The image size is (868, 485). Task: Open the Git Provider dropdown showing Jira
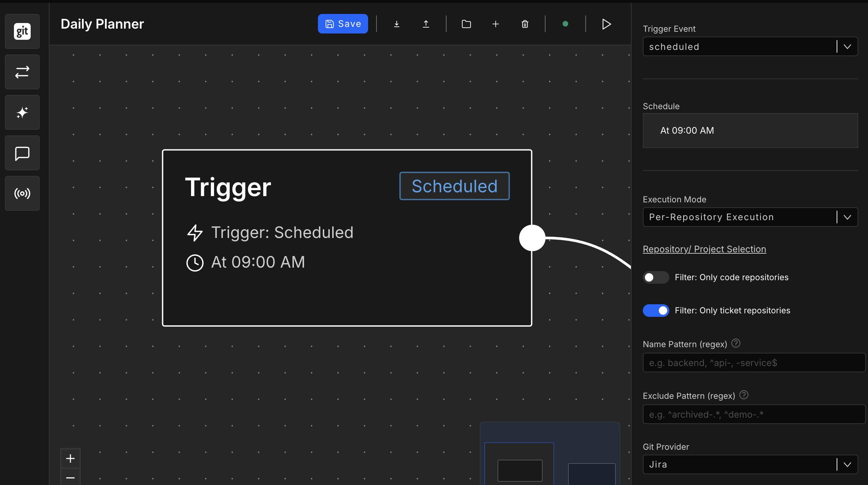coord(749,464)
